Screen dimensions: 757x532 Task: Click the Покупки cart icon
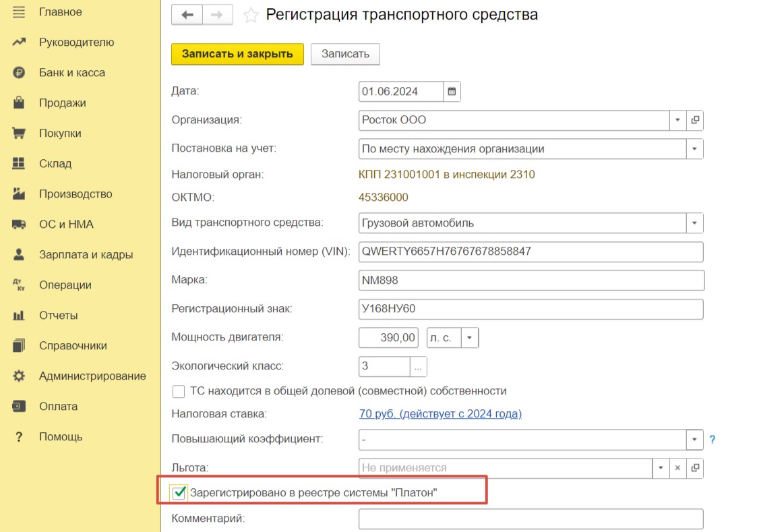click(x=18, y=134)
